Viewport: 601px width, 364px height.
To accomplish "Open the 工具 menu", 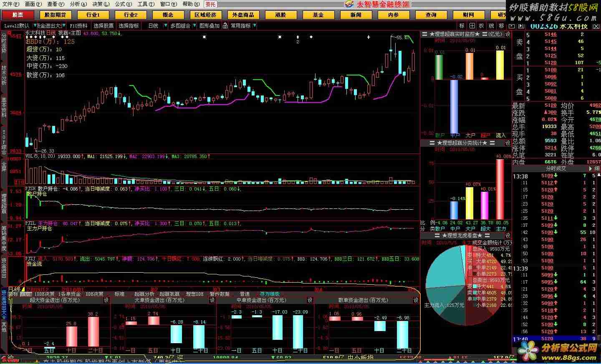I will [x=146, y=4].
